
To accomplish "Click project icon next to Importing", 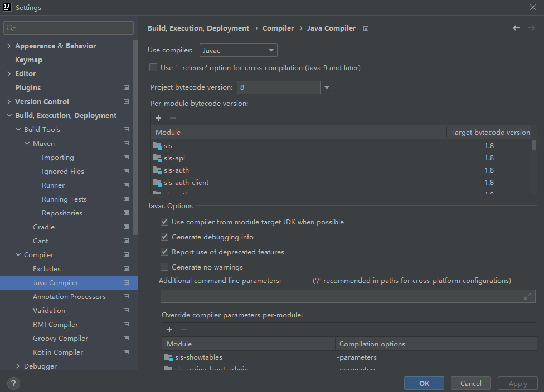I will (x=127, y=157).
